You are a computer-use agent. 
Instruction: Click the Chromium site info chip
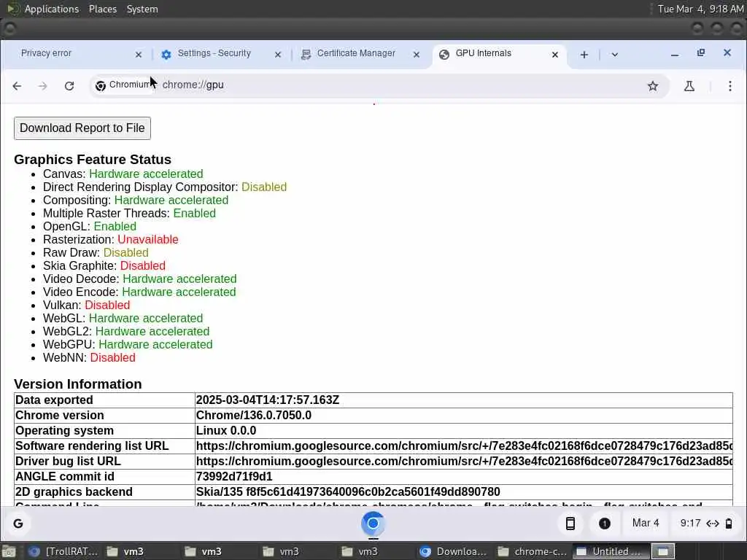(x=124, y=85)
